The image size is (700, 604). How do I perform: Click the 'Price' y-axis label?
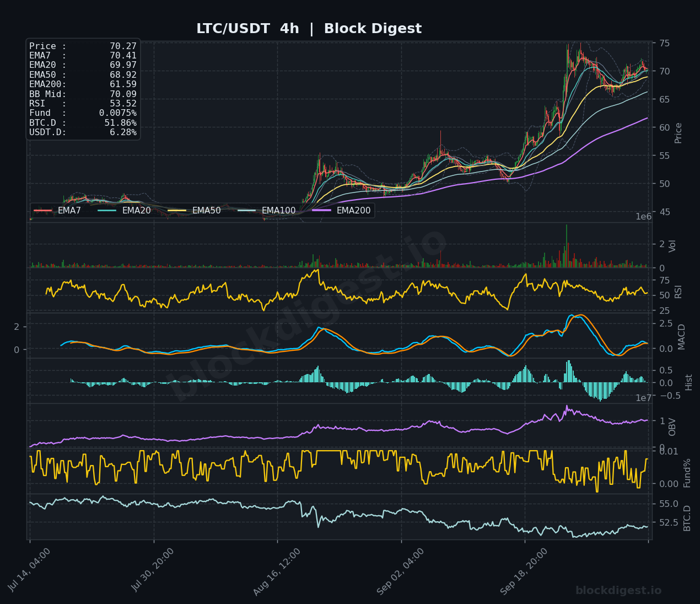[x=679, y=133]
